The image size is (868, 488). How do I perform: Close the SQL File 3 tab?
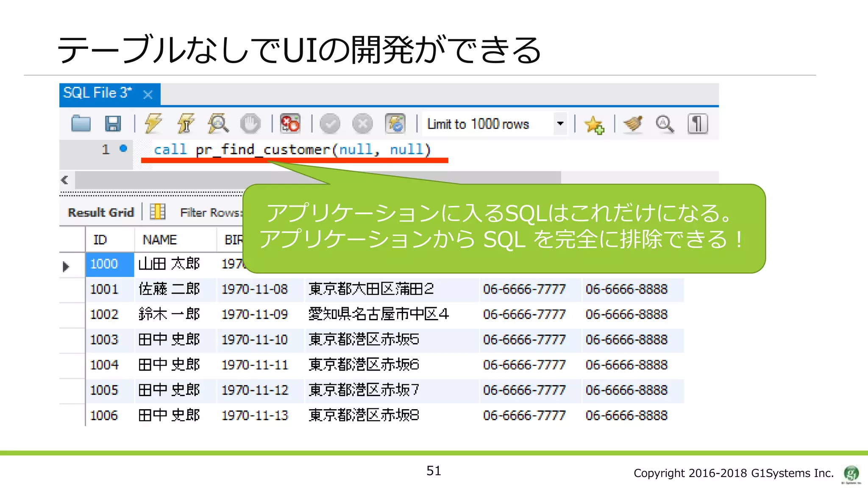tap(148, 94)
